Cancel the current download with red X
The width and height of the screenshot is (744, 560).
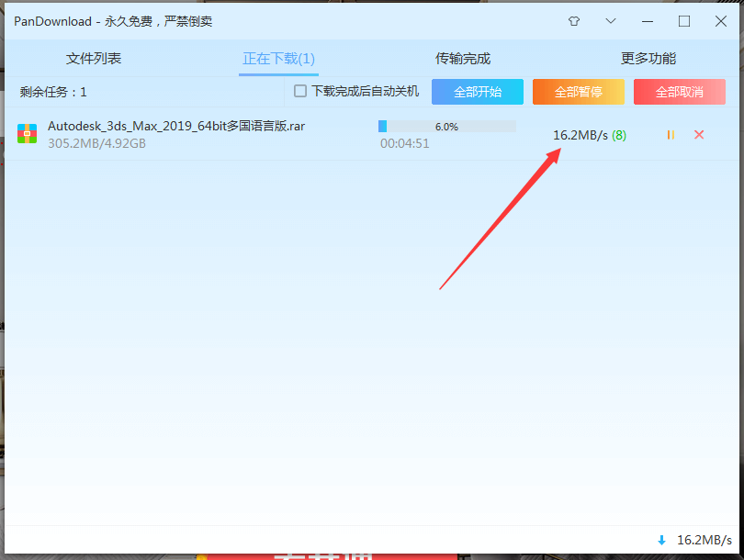pos(699,134)
